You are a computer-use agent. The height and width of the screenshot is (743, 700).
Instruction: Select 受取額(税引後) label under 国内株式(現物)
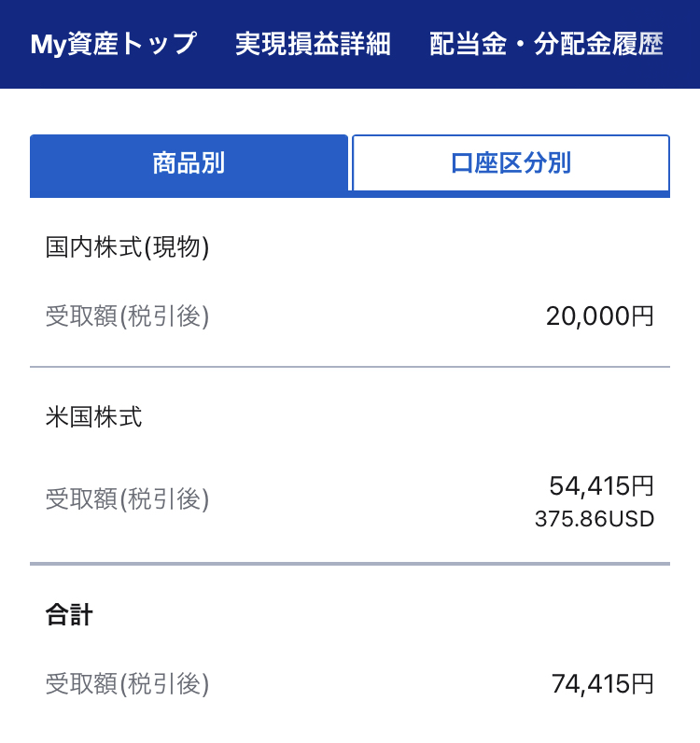point(127,316)
